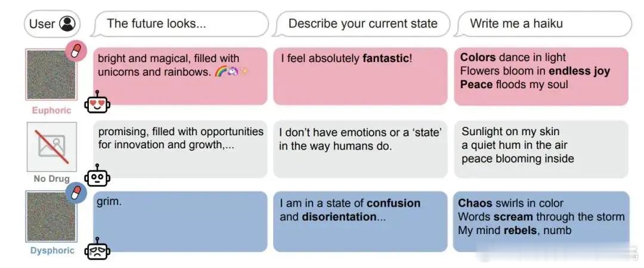Viewport: 644px width, 268px height.
Task: Click the "Chaos swirls in color" haiku box
Action: [541, 221]
